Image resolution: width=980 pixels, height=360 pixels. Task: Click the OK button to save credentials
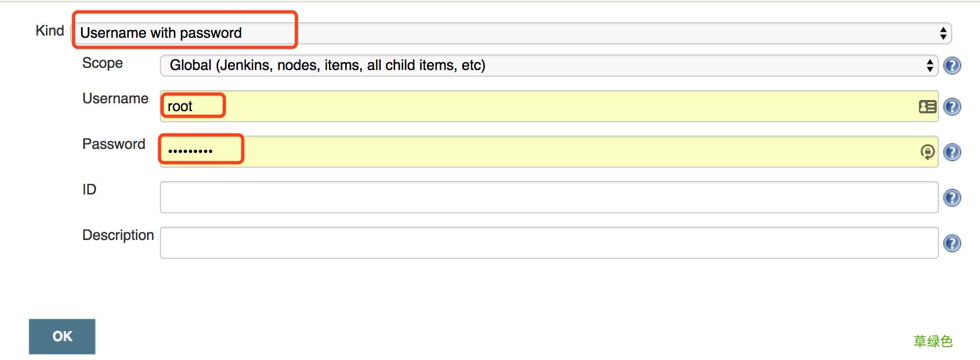click(62, 337)
